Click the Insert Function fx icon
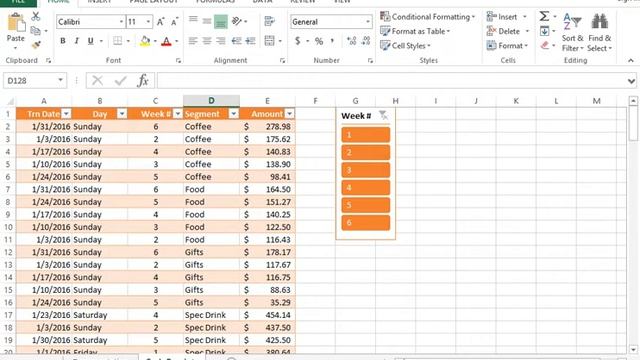This screenshot has width=640, height=360. pyautogui.click(x=143, y=80)
